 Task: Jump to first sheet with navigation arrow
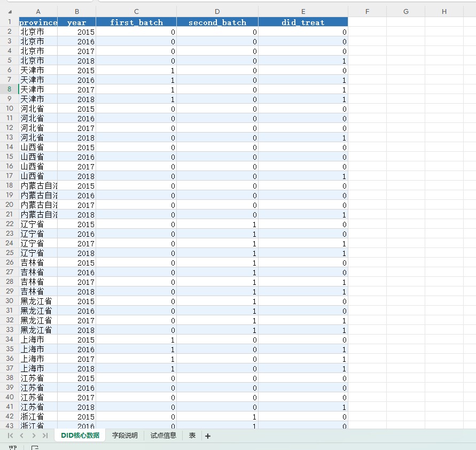[x=10, y=436]
